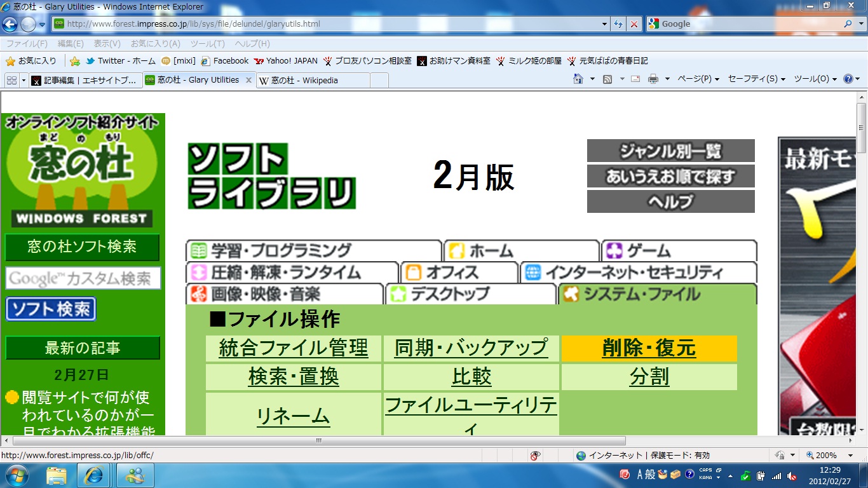This screenshot has height=488, width=868.
Task: Click the Help question mark icon
Action: tap(848, 79)
